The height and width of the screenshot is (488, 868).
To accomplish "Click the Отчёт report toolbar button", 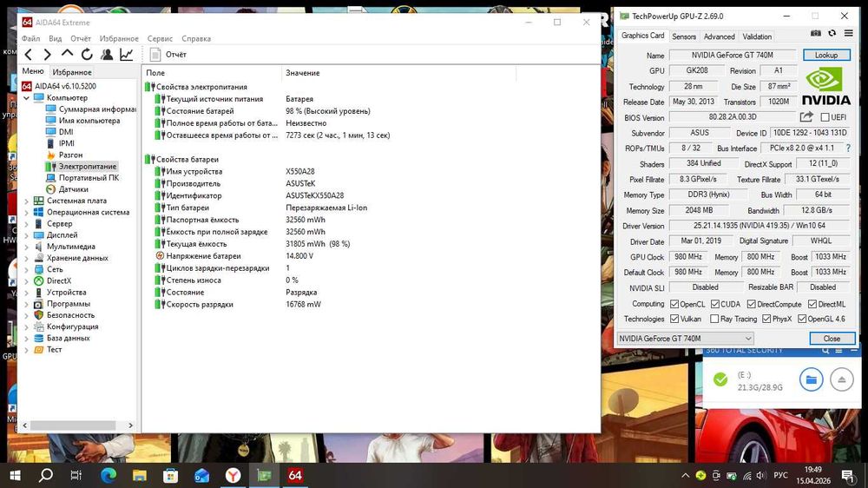I will click(168, 55).
